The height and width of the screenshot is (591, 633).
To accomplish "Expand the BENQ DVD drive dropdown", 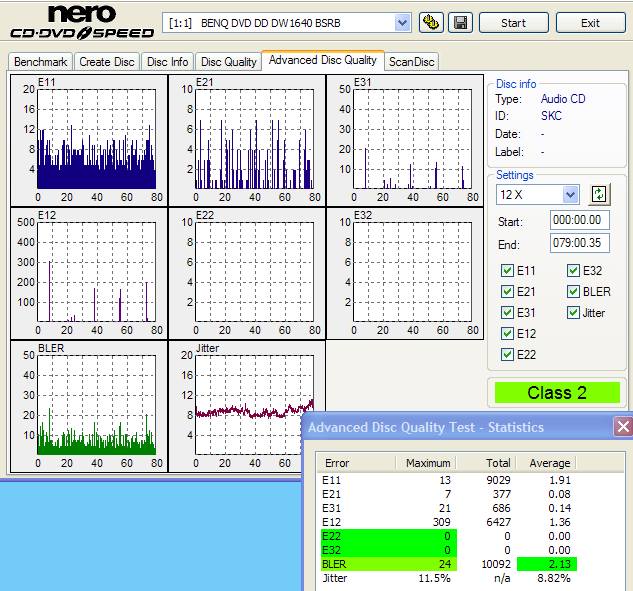I will pos(402,22).
